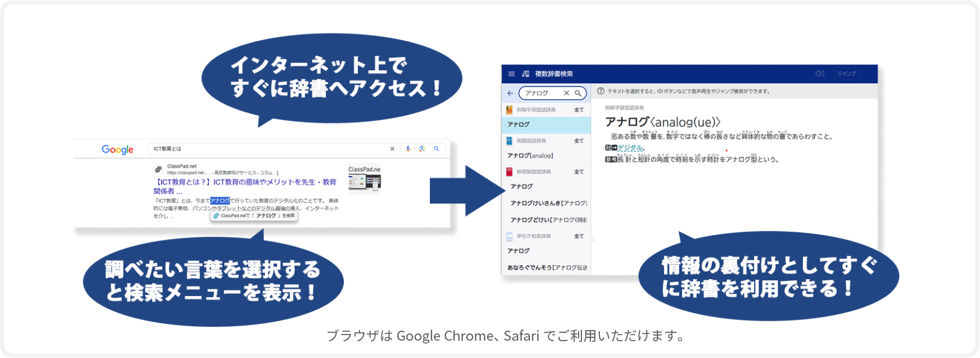Click the 複数辞書検索 title text
Viewport: 980px width, 358px height.
[553, 74]
